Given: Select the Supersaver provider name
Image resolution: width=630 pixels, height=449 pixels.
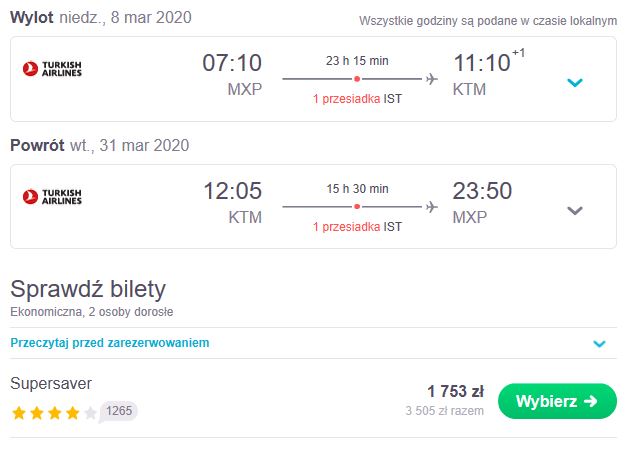Looking at the screenshot, I should 51,384.
